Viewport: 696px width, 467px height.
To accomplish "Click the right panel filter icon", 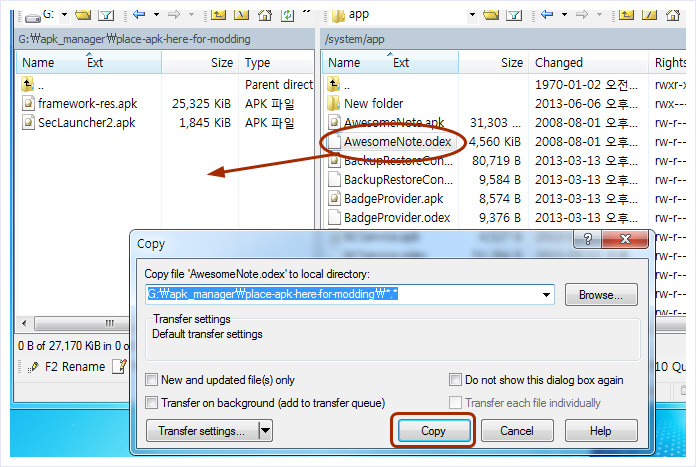I will click(515, 15).
